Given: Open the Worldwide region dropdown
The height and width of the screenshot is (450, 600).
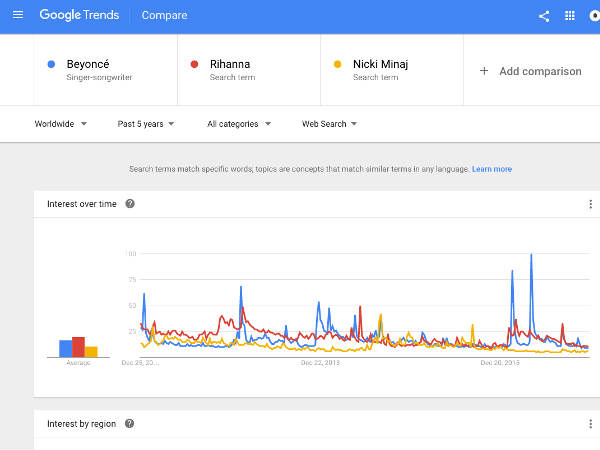Looking at the screenshot, I should pyautogui.click(x=61, y=124).
